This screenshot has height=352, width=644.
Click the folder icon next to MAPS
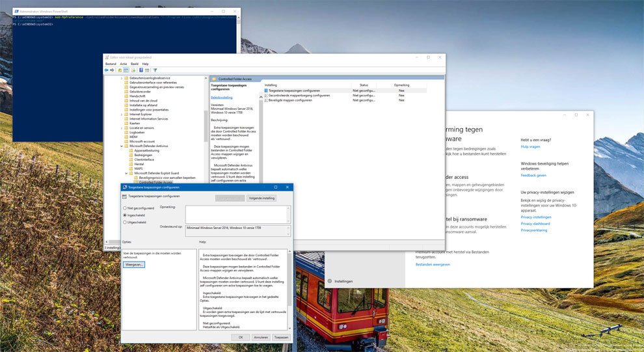pyautogui.click(x=131, y=169)
